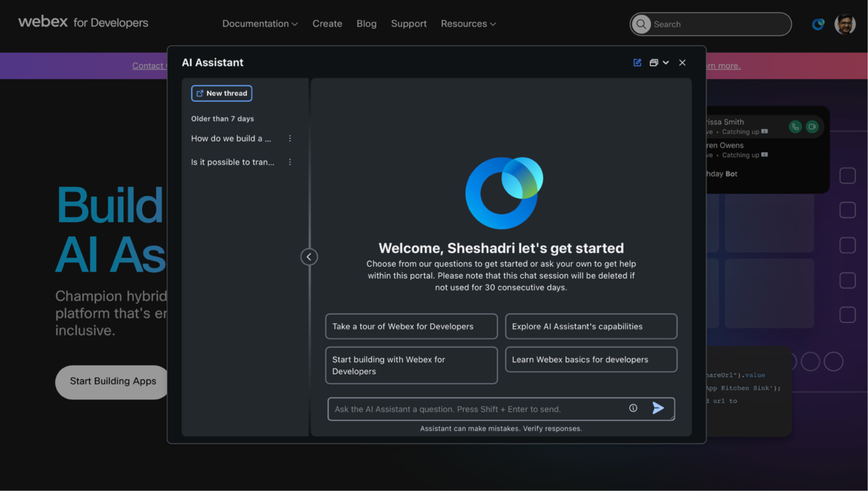
Task: Send the message with the arrow icon
Action: coord(658,408)
